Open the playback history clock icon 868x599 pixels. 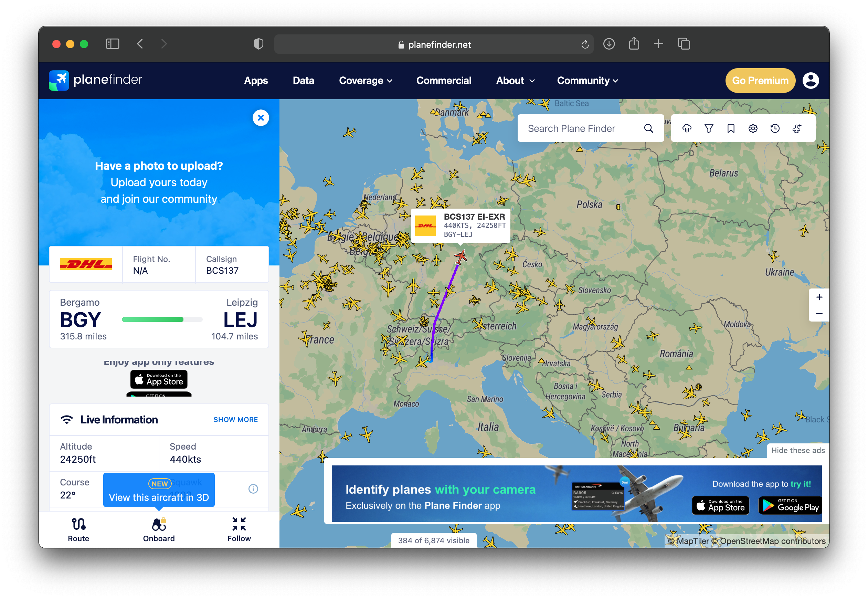point(775,128)
